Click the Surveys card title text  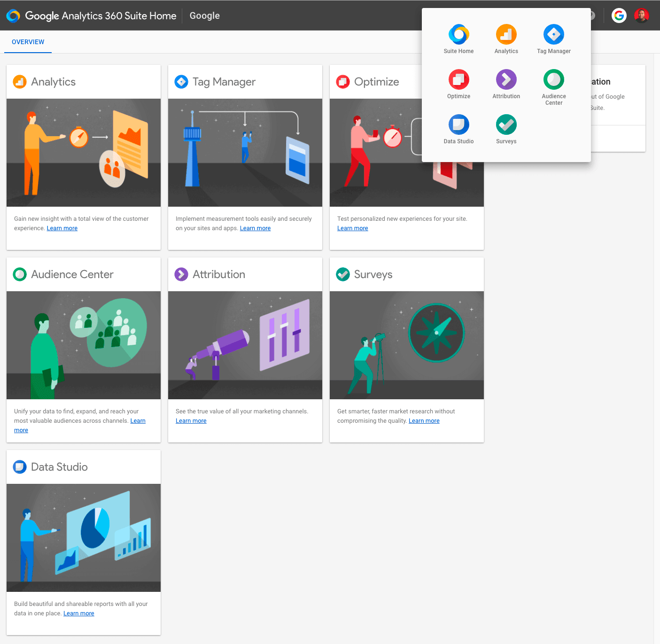(373, 275)
